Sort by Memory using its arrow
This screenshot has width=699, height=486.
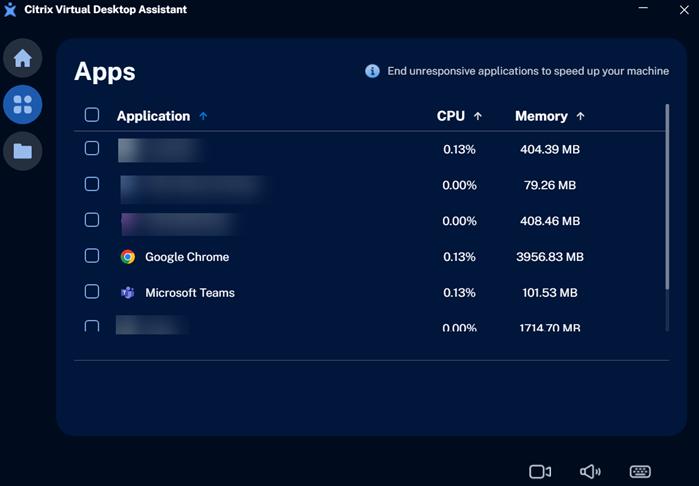point(580,116)
